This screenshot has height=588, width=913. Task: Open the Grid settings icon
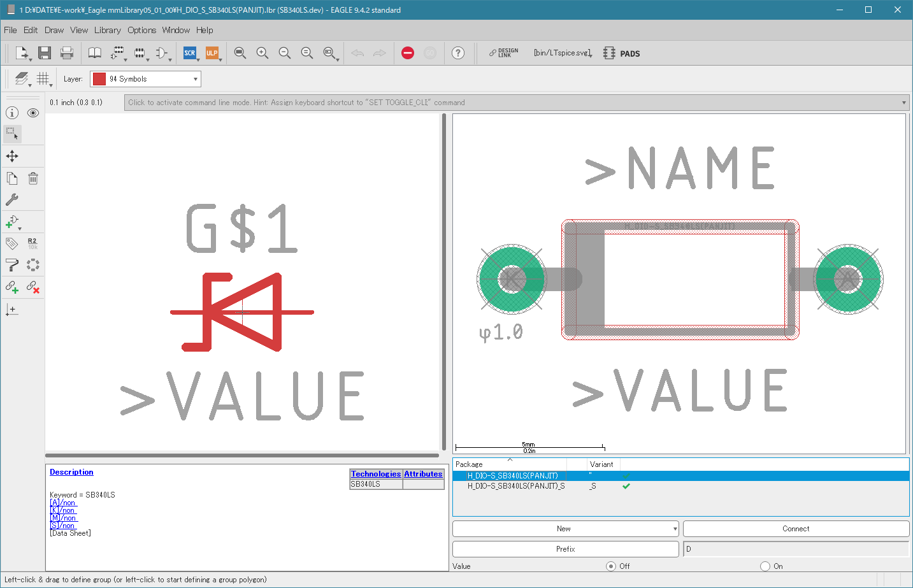pos(43,78)
